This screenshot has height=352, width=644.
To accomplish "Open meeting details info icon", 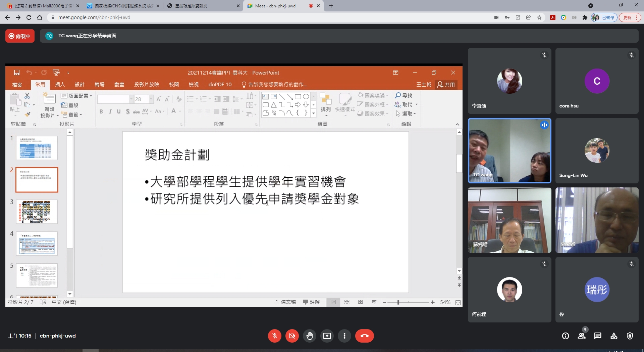I will (x=566, y=336).
